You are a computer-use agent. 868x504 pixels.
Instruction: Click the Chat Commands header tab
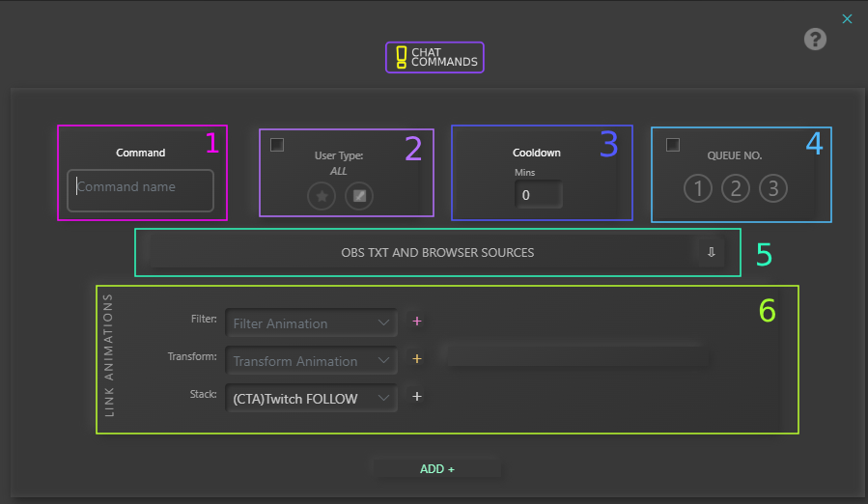coord(434,57)
